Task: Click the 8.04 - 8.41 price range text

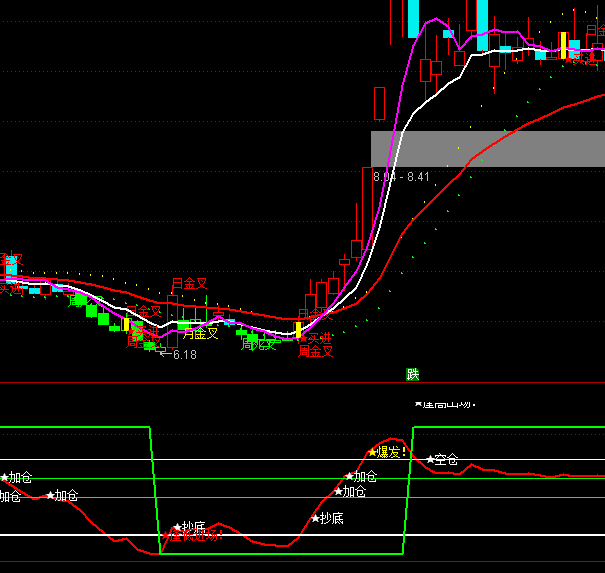Action: coord(401,177)
